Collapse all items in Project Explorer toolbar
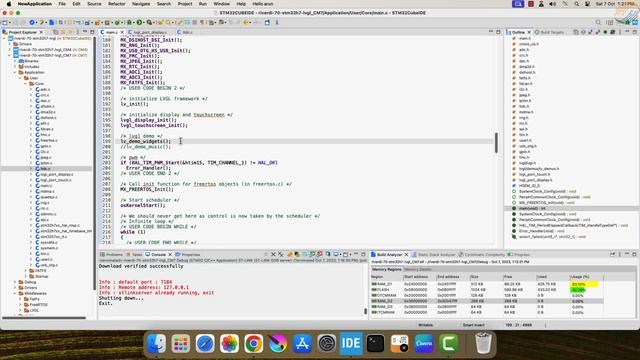Viewport: 640px width, 360px height. pyautogui.click(x=56, y=32)
